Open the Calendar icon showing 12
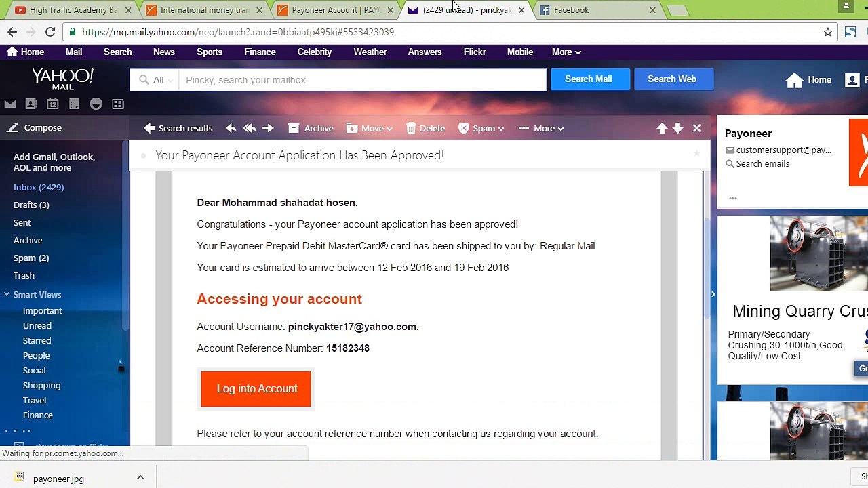Viewport: 868px width, 488px height. (53, 104)
